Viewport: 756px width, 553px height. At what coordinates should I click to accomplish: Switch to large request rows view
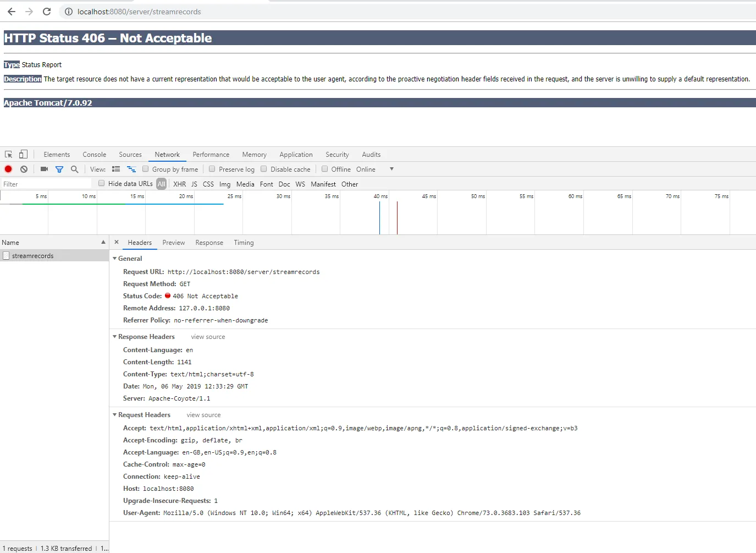tap(116, 169)
